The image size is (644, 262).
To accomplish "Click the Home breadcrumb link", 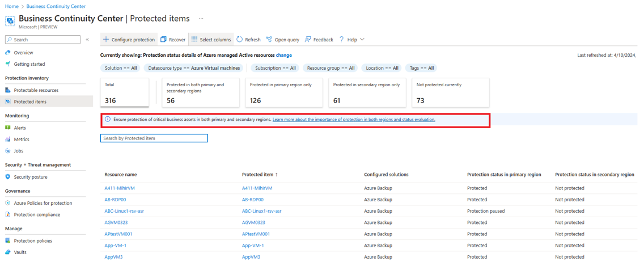I will pyautogui.click(x=11, y=7).
